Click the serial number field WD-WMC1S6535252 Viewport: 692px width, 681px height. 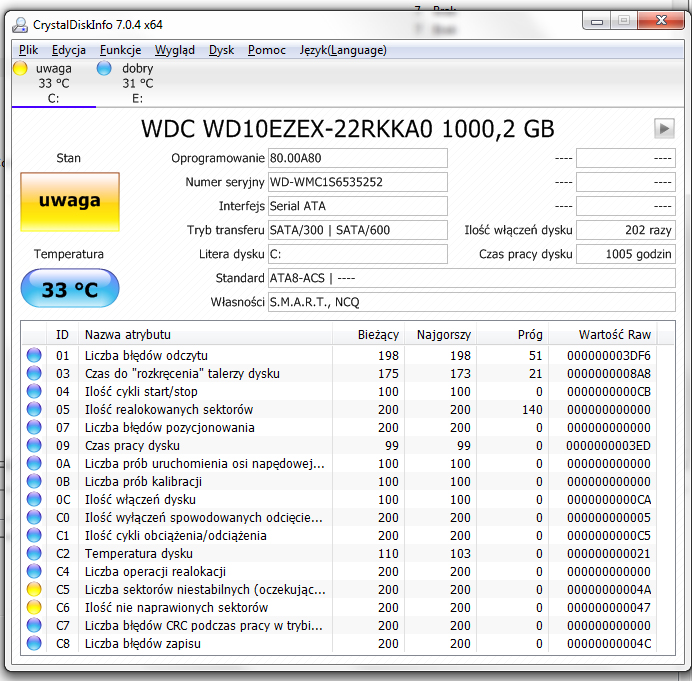coord(358,182)
